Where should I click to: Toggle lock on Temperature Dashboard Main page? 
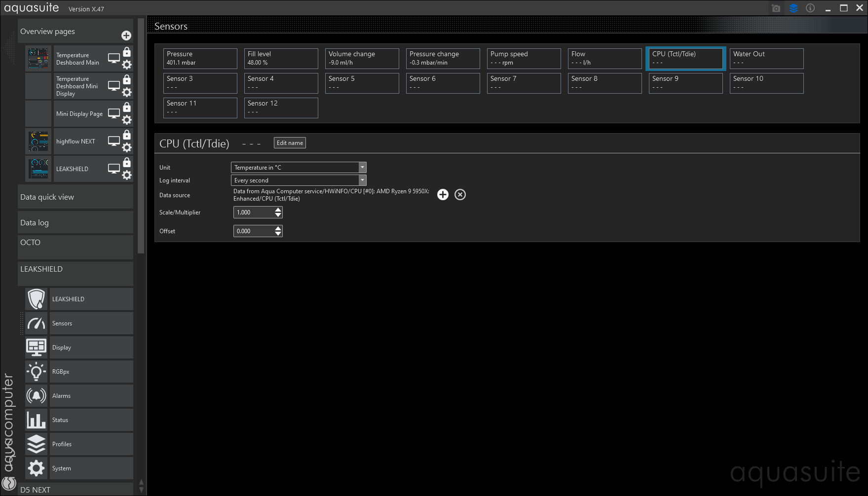pos(127,52)
